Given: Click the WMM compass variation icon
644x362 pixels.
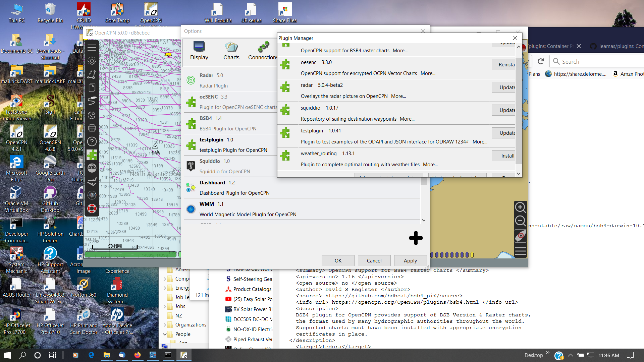Looking at the screenshot, I should 92,195.
